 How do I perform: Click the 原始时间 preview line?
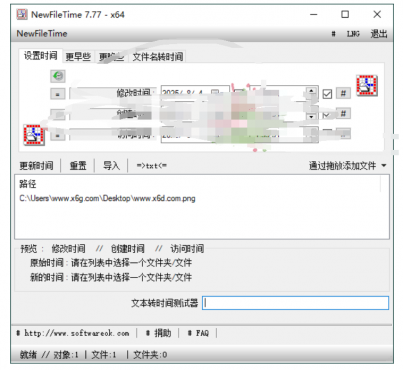click(x=111, y=263)
